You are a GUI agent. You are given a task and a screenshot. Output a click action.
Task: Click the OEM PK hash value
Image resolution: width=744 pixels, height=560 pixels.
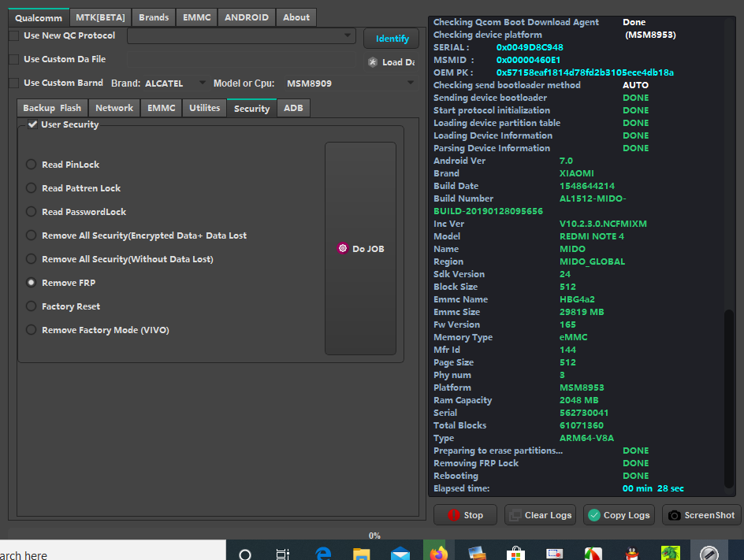(x=585, y=72)
